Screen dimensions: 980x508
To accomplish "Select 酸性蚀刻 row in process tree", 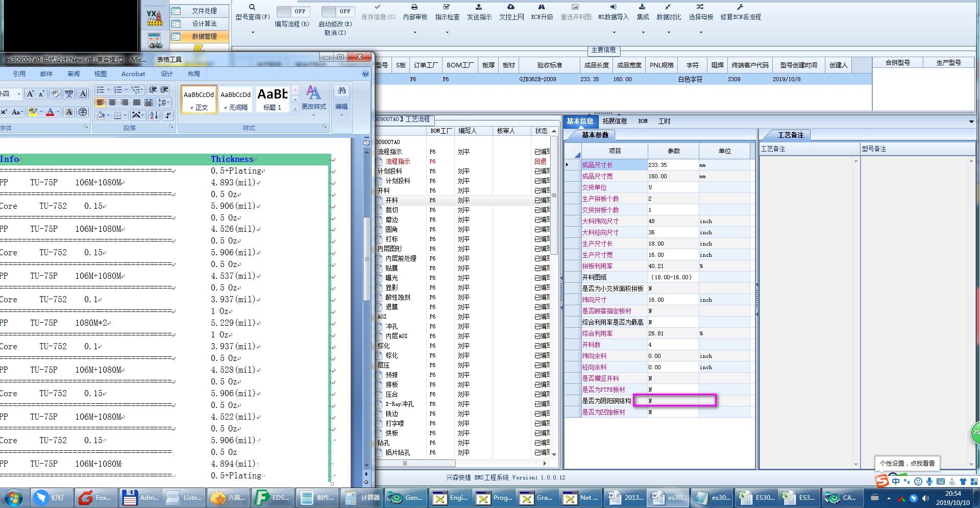I will tap(398, 297).
